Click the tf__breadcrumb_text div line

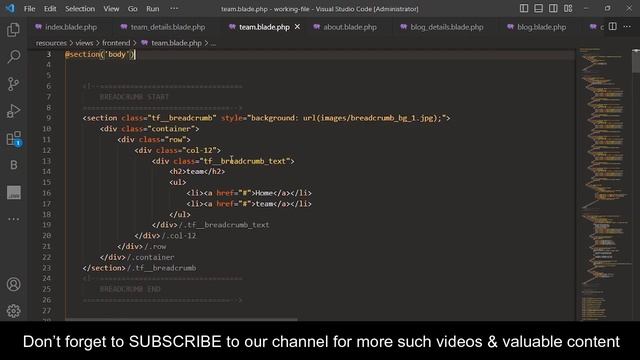pos(223,161)
